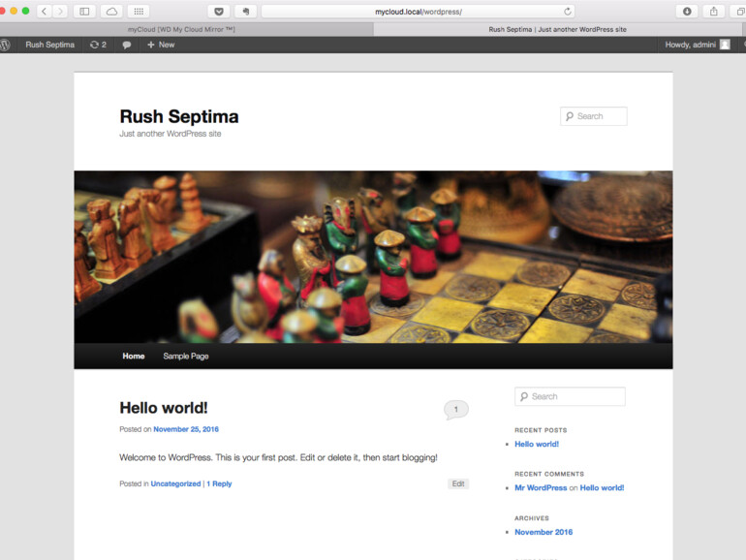Click the Mr WordPress commenter link
This screenshot has width=746, height=560.
click(541, 487)
